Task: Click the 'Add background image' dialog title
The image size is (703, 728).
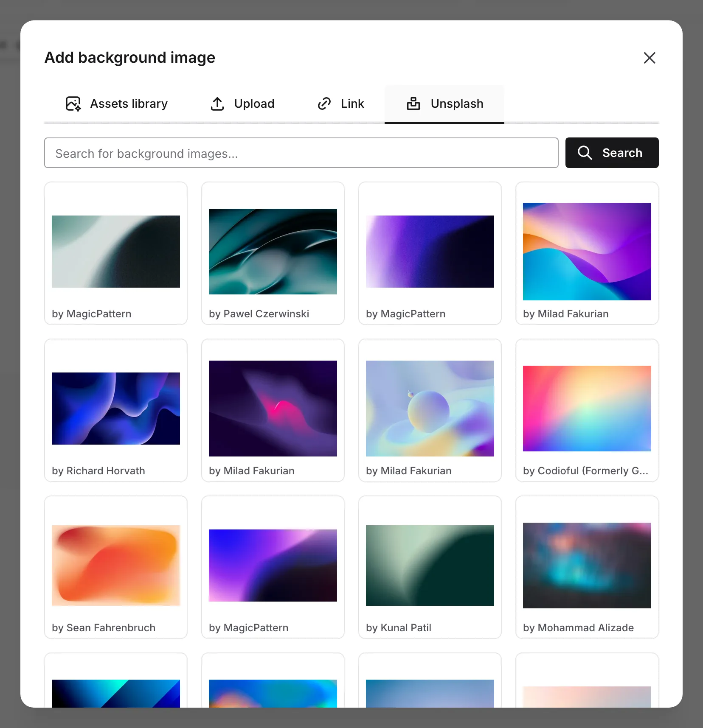Action: [x=130, y=58]
